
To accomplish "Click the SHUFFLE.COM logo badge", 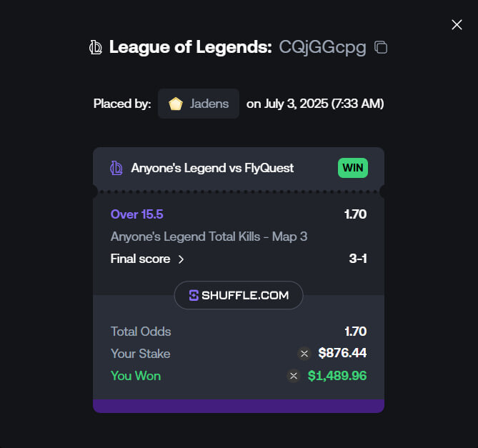I will (239, 295).
